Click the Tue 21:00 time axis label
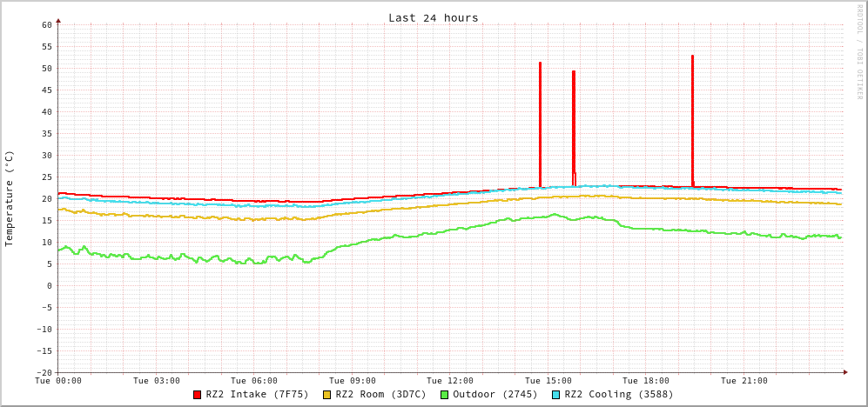Screen dimensions: 868x407 [x=744, y=381]
